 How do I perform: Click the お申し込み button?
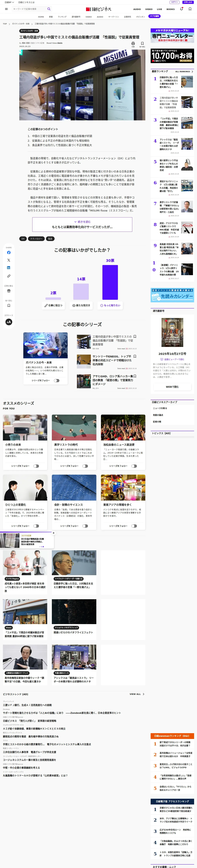[x=188, y=2]
